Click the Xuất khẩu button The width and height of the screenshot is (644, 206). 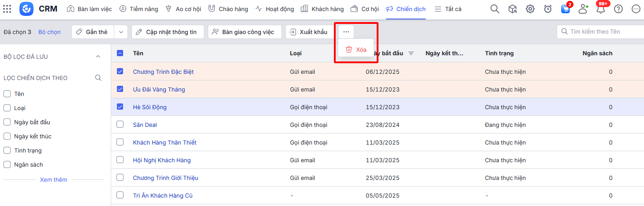pos(309,32)
